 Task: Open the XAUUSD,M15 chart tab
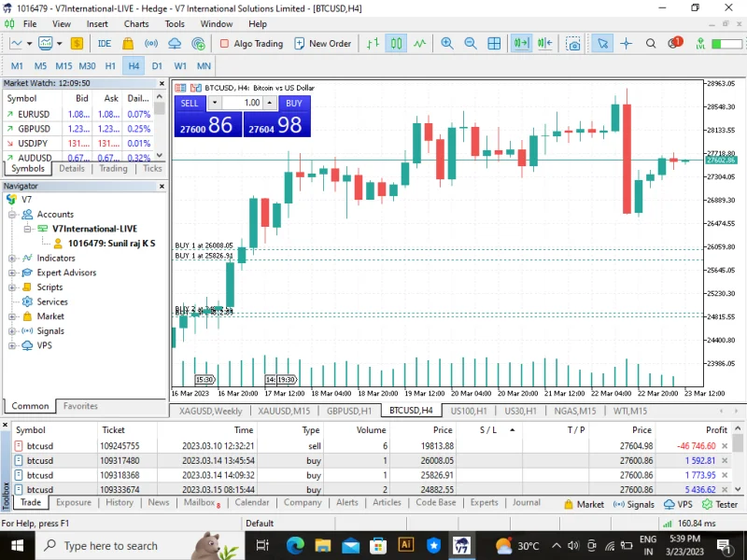(284, 411)
